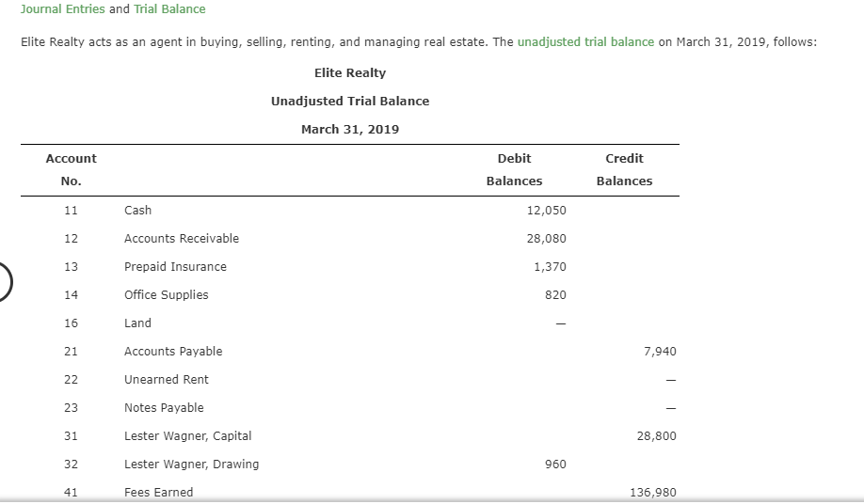This screenshot has width=864, height=504.
Task: Select the March 31, 2019 date heading
Action: [x=350, y=130]
